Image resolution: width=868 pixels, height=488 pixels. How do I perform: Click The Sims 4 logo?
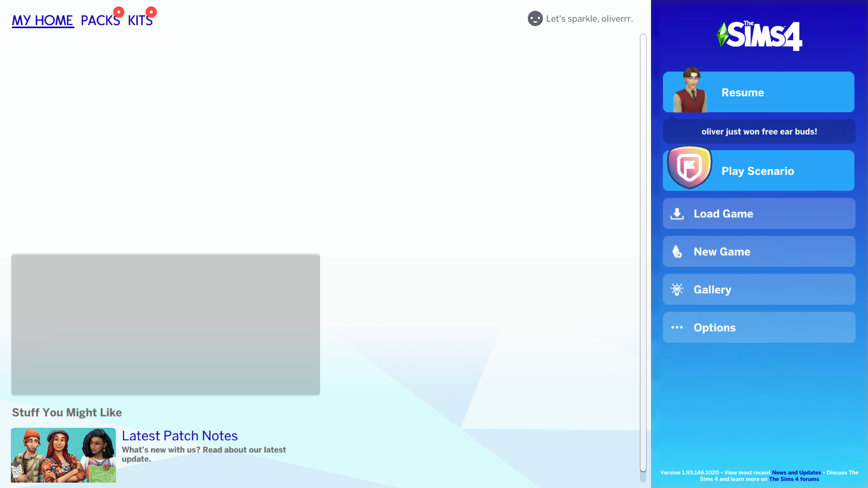(x=759, y=36)
